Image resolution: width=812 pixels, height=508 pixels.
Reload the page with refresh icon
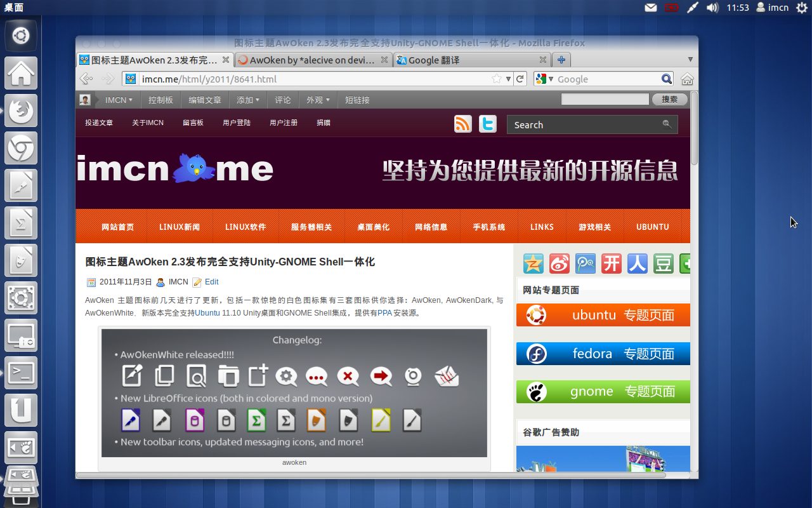[520, 79]
